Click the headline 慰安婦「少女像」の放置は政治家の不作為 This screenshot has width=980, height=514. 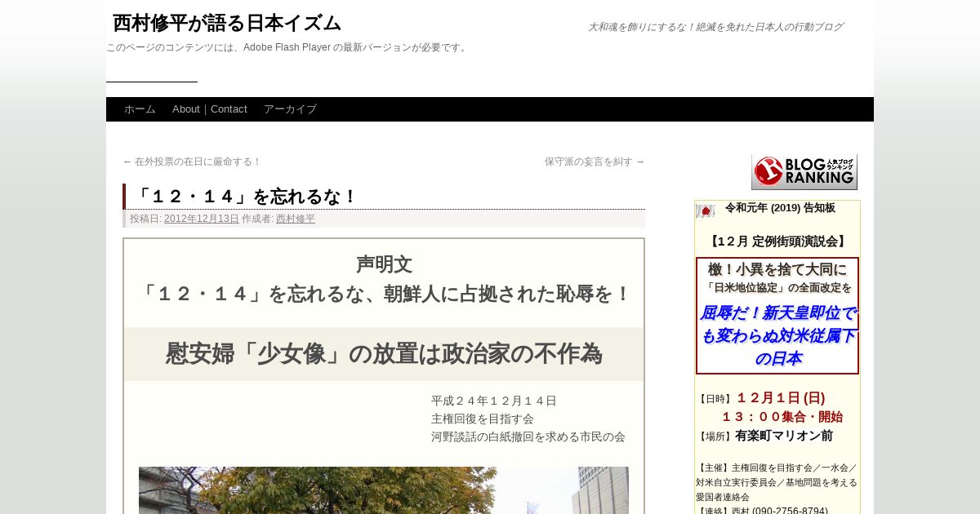click(x=384, y=353)
